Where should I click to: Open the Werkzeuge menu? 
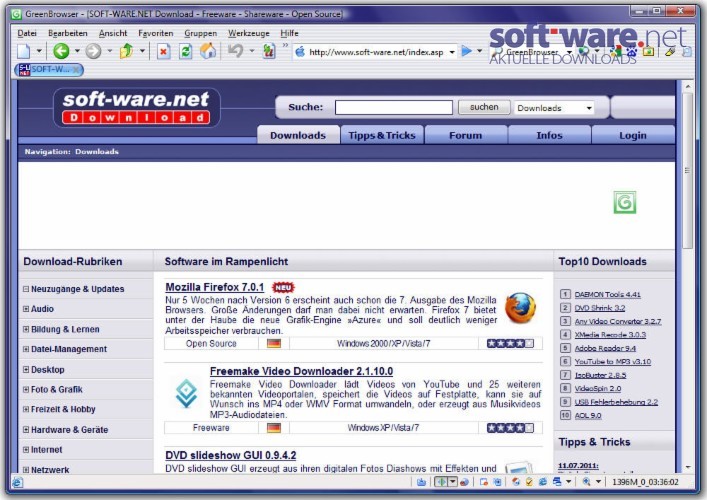248,33
